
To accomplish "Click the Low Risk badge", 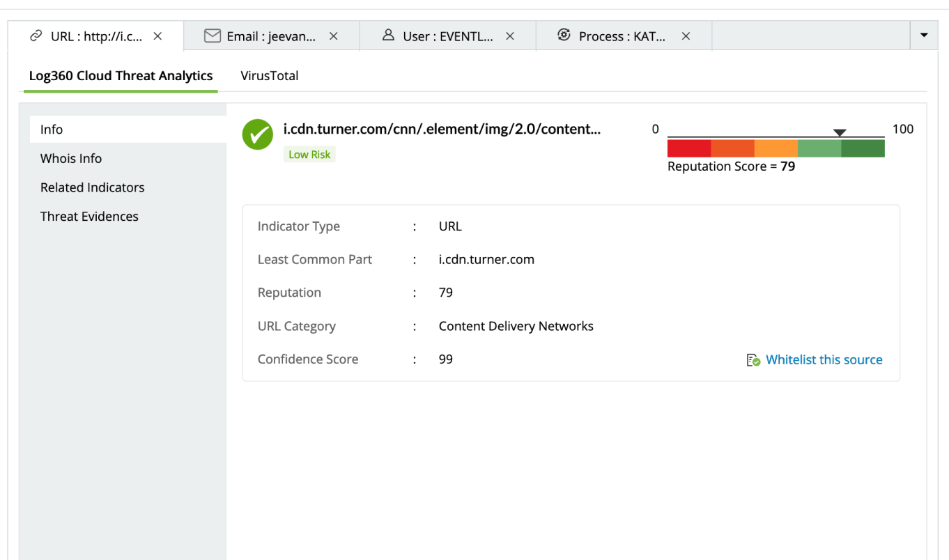I will [309, 154].
